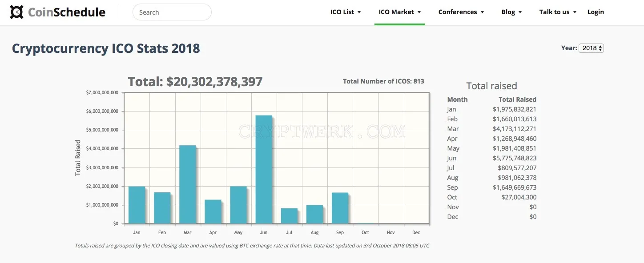Expand the Conferences dropdown arrow

[x=482, y=12]
